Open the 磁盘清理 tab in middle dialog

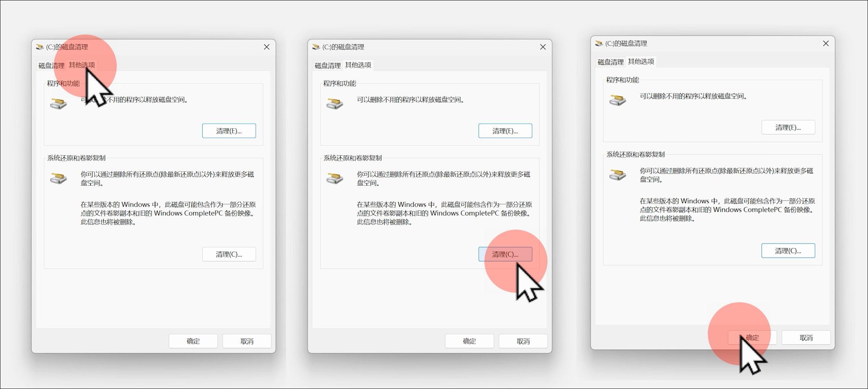coord(328,66)
